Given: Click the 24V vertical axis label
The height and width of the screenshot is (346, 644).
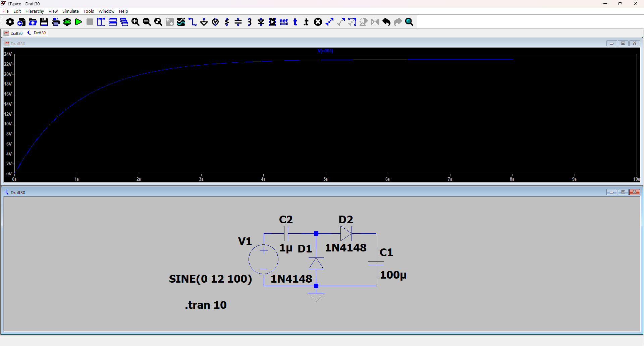Looking at the screenshot, I should coord(8,54).
